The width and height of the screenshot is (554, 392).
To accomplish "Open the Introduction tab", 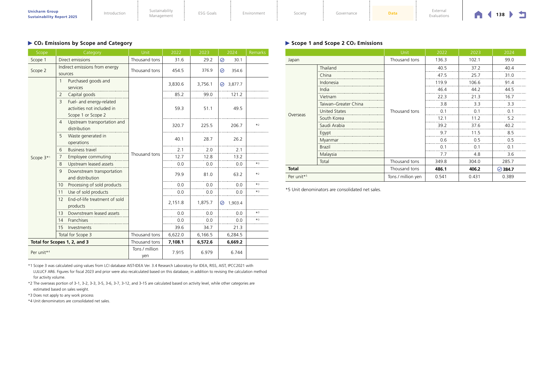I will coord(115,13).
